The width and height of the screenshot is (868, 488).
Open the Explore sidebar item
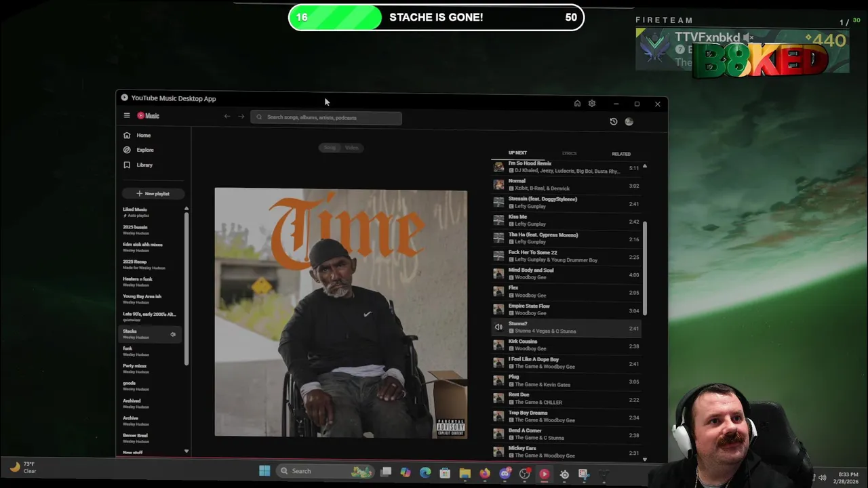click(139, 150)
